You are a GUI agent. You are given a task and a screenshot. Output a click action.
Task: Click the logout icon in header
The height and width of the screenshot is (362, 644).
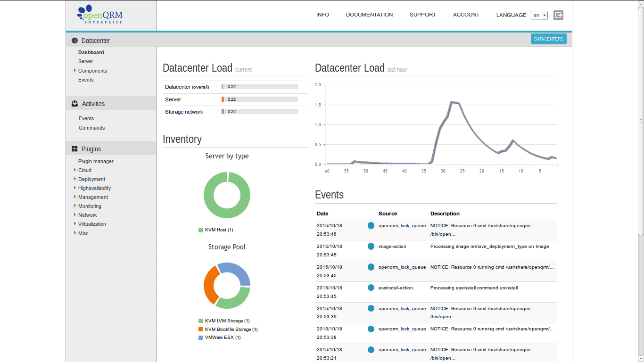coord(559,15)
